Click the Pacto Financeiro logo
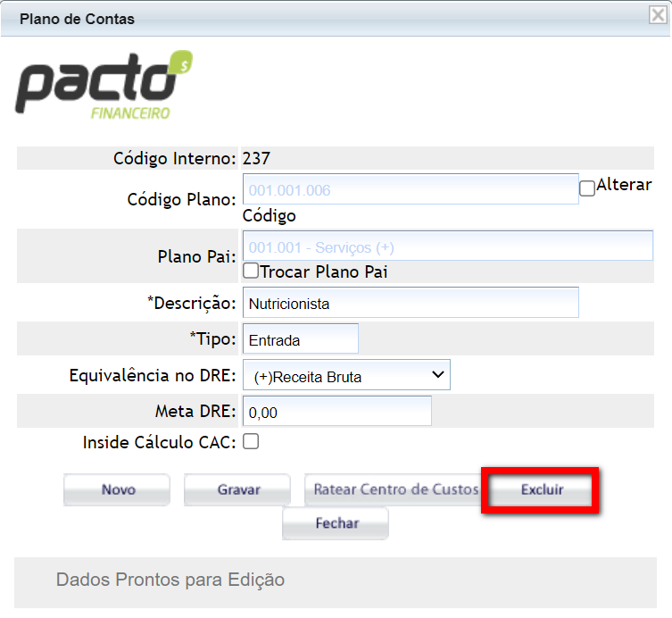The image size is (672, 618). [x=103, y=87]
